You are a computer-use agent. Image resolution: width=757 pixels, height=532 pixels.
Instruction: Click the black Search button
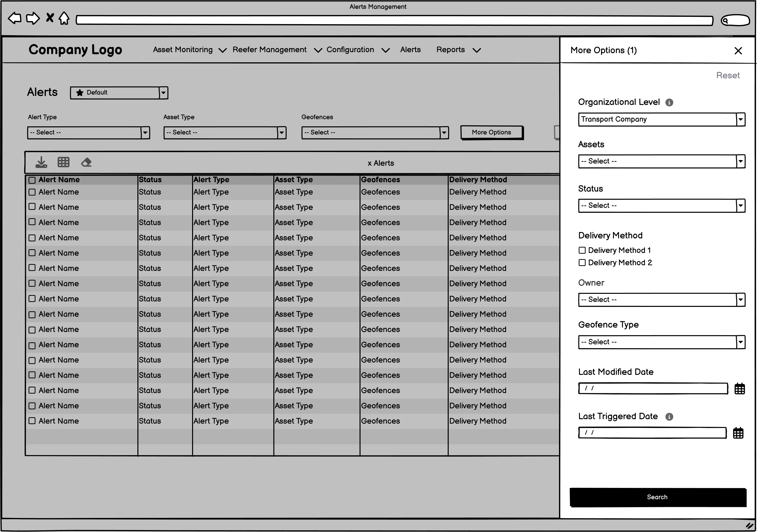pos(658,497)
